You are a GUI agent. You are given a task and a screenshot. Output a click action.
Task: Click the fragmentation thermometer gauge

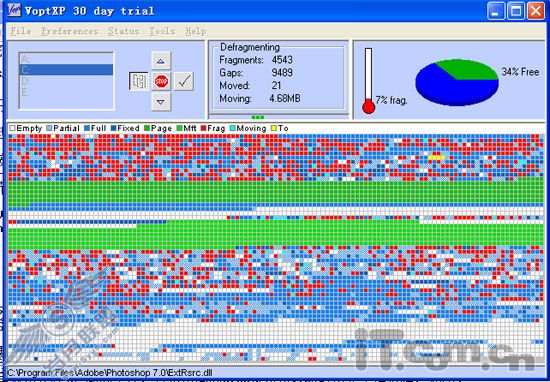pyautogui.click(x=368, y=81)
